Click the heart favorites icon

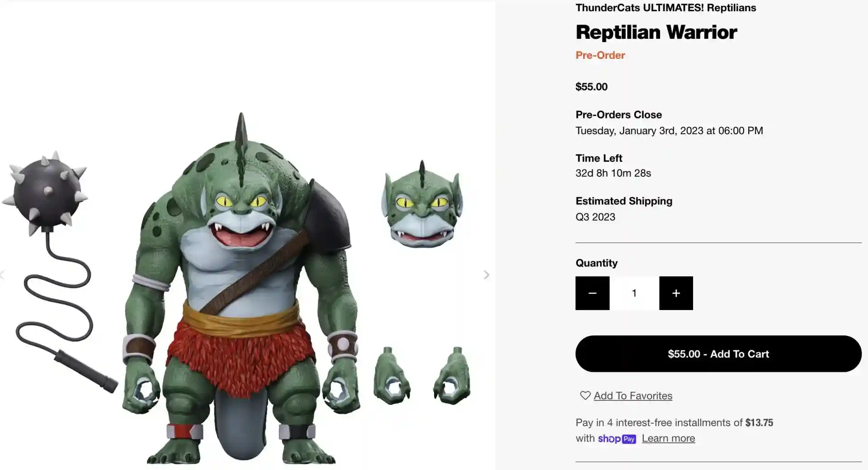[x=585, y=395]
